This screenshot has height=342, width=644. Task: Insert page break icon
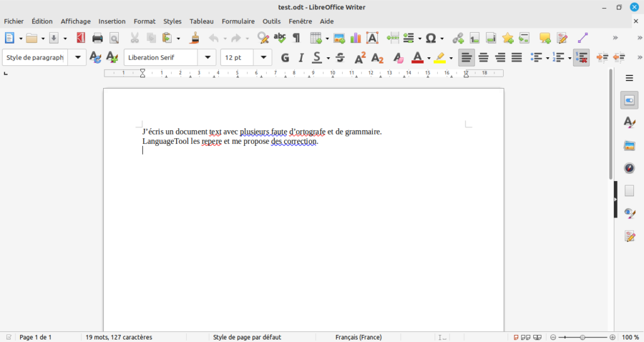[x=392, y=38]
